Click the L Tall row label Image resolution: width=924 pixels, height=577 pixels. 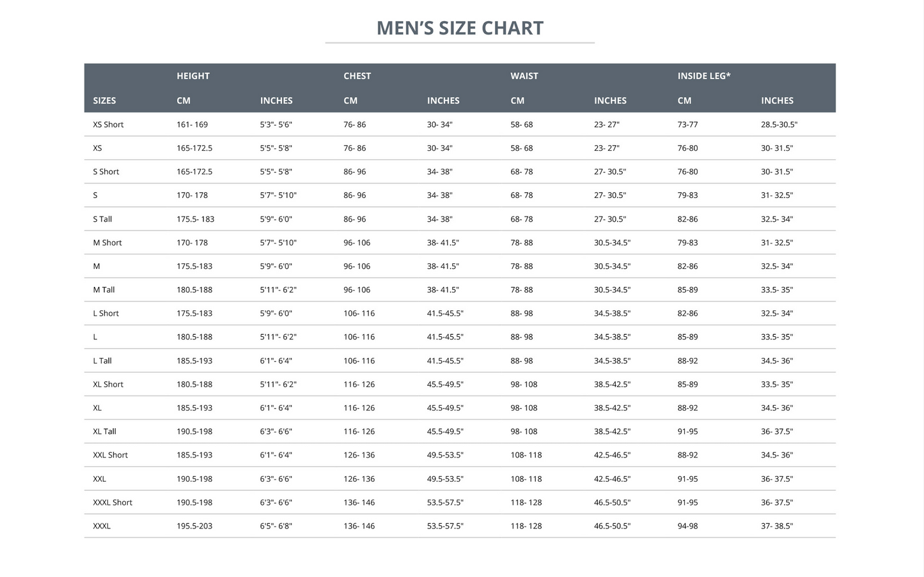[x=102, y=361]
